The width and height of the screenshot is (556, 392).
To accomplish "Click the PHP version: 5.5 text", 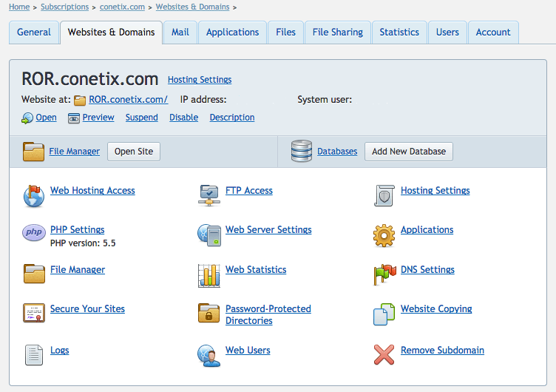I will pyautogui.click(x=83, y=243).
